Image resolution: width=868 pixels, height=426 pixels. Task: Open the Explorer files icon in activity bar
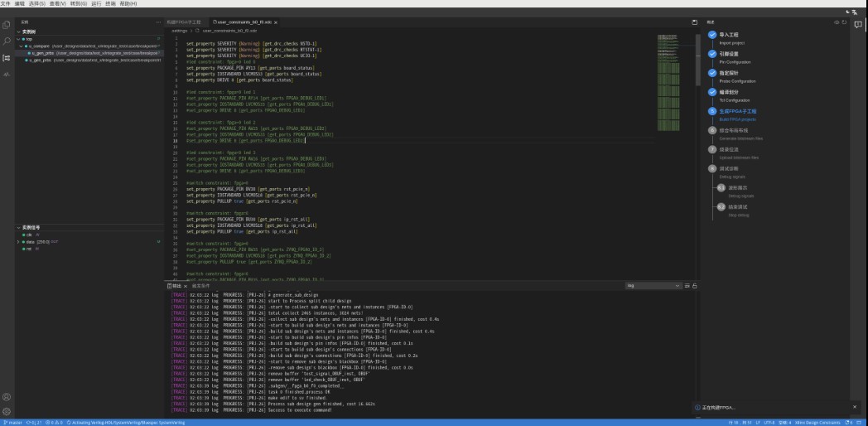7,24
